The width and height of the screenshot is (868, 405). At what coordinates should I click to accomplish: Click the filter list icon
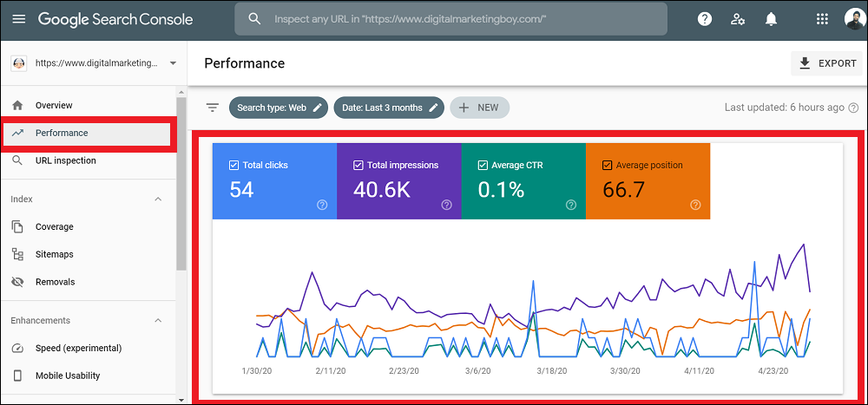pyautogui.click(x=213, y=108)
